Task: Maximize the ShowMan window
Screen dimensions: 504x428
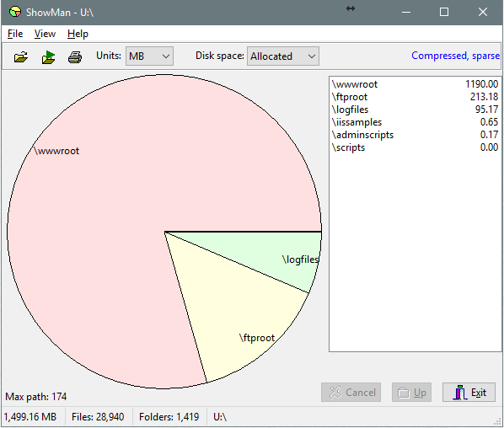Action: tap(444, 12)
